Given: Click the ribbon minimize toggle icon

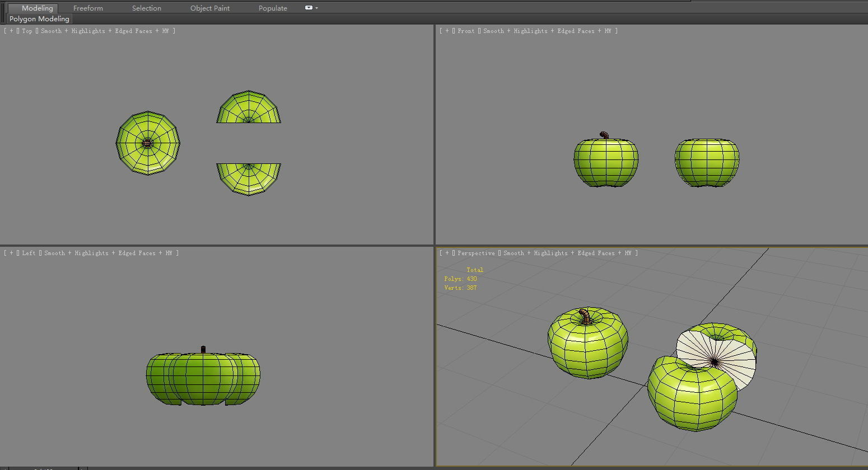Looking at the screenshot, I should [x=309, y=8].
